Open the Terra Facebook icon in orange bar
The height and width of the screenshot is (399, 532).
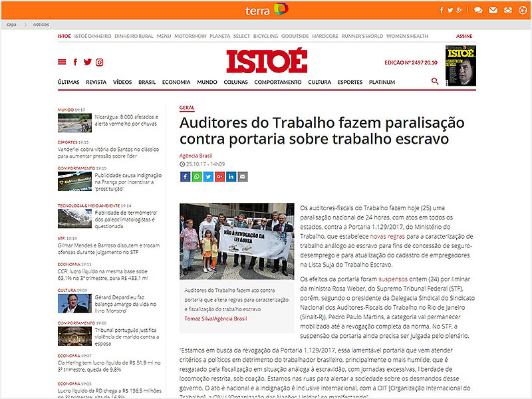click(x=441, y=10)
